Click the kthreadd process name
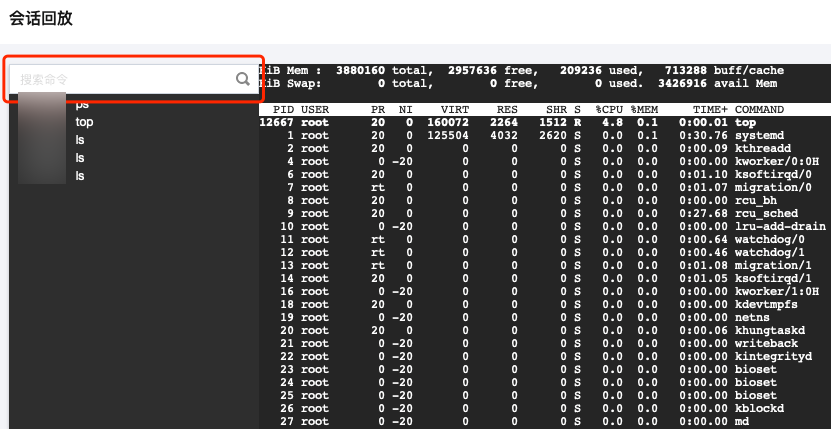831x429 pixels. pos(763,148)
